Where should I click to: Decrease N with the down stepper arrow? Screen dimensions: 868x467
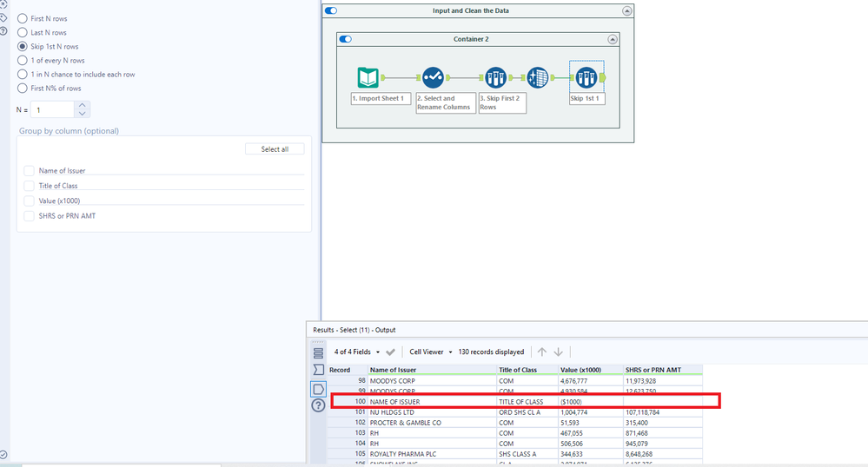click(82, 114)
